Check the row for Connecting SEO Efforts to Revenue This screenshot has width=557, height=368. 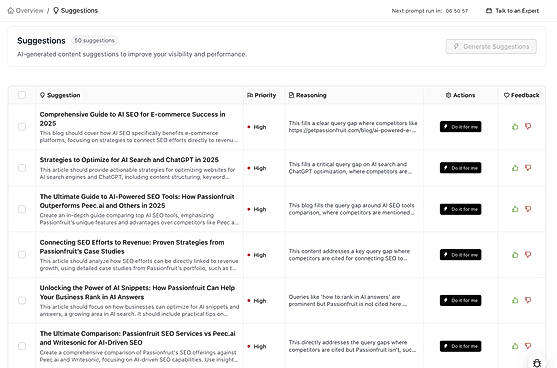coord(22,255)
